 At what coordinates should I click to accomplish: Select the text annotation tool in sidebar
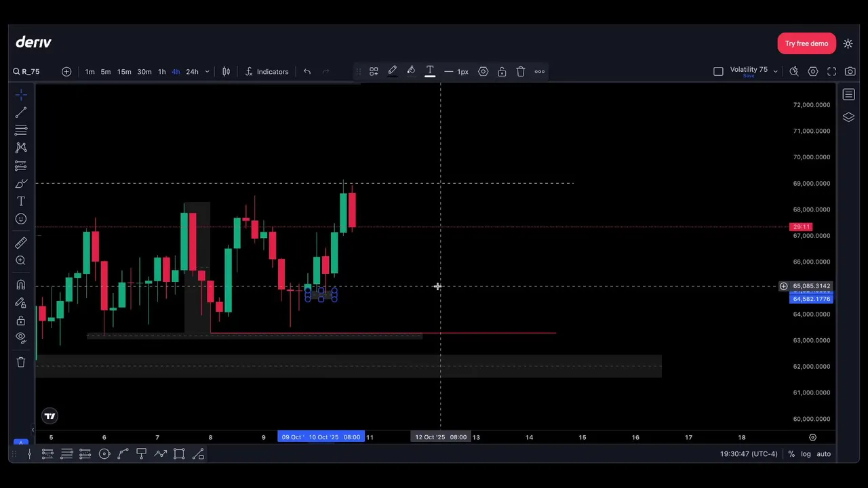click(21, 201)
